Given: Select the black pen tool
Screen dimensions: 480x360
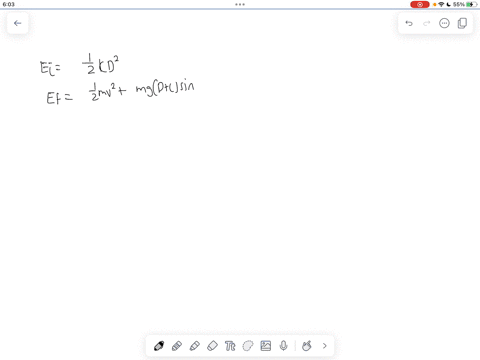Looking at the screenshot, I should coord(159,346).
